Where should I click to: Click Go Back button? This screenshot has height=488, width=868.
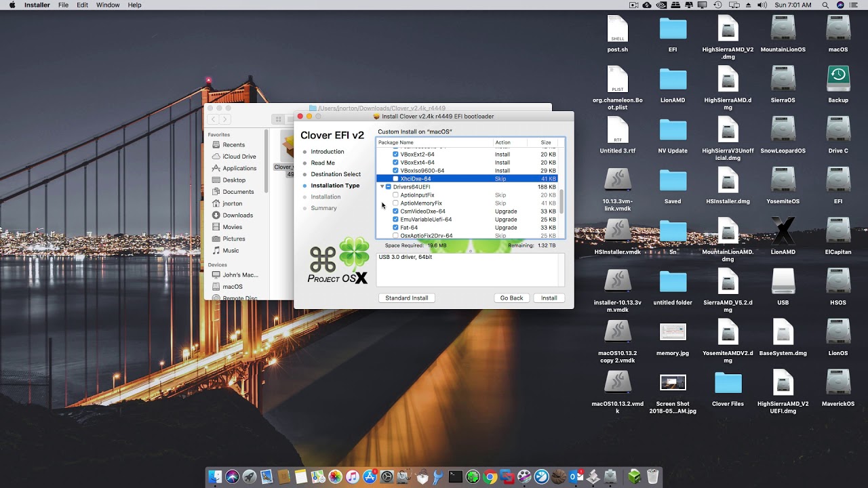[x=512, y=298]
